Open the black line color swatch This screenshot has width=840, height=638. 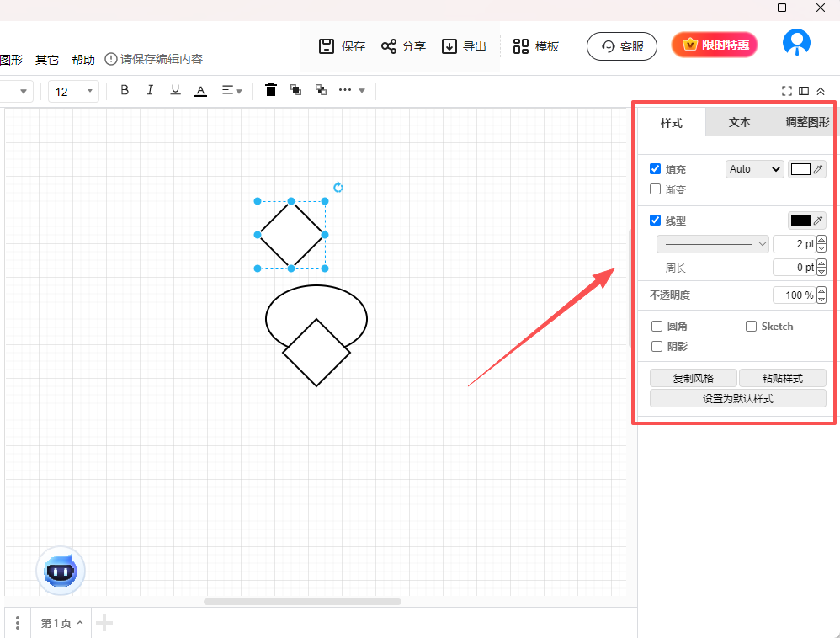800,221
